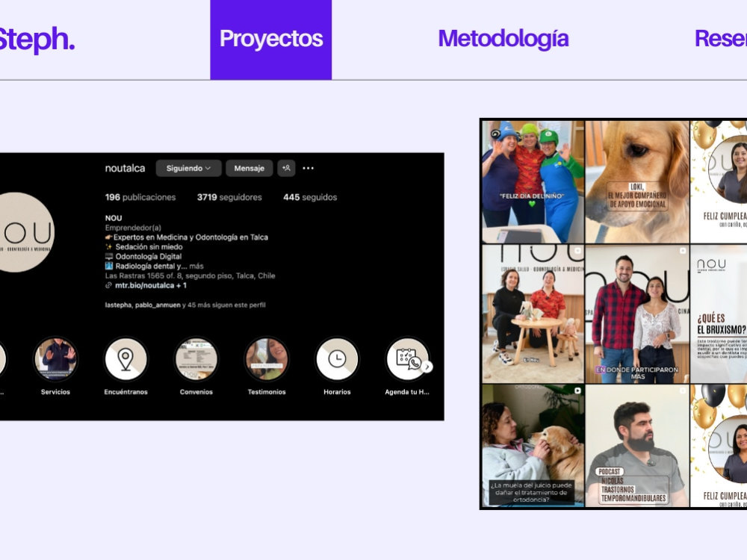Open the 'muela del juicio' reel post
The width and height of the screenshot is (747, 560).
coord(533,446)
